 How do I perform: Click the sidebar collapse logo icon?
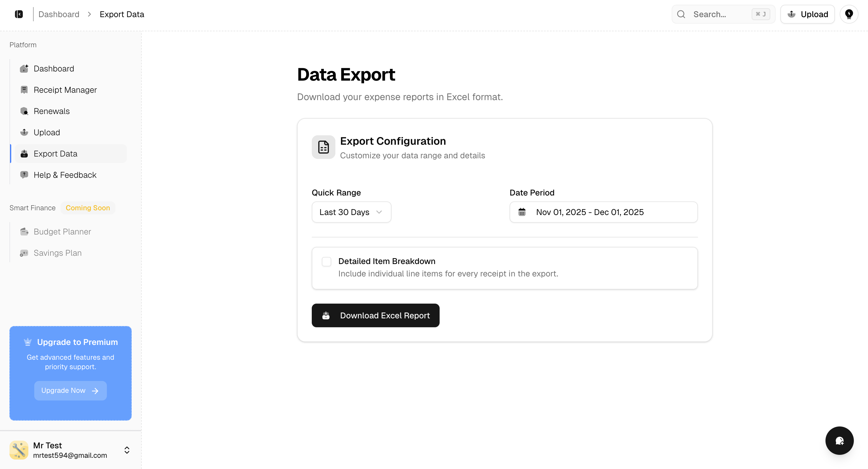click(x=19, y=14)
